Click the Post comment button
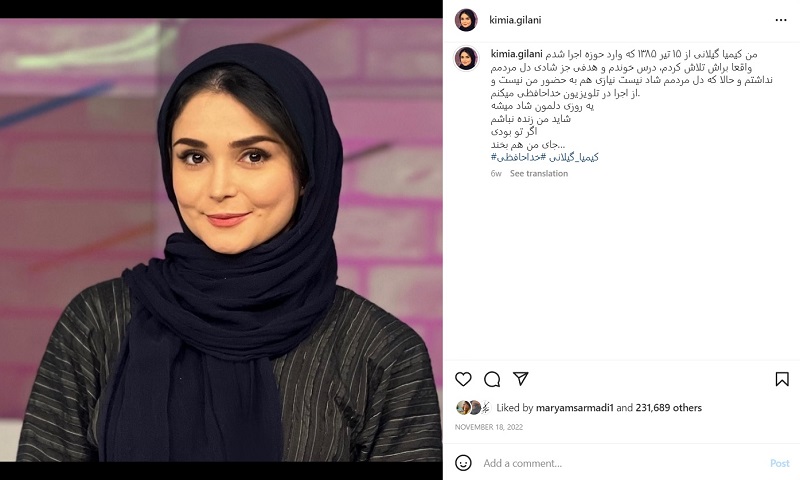Viewport: 800px width, 480px height. click(780, 463)
